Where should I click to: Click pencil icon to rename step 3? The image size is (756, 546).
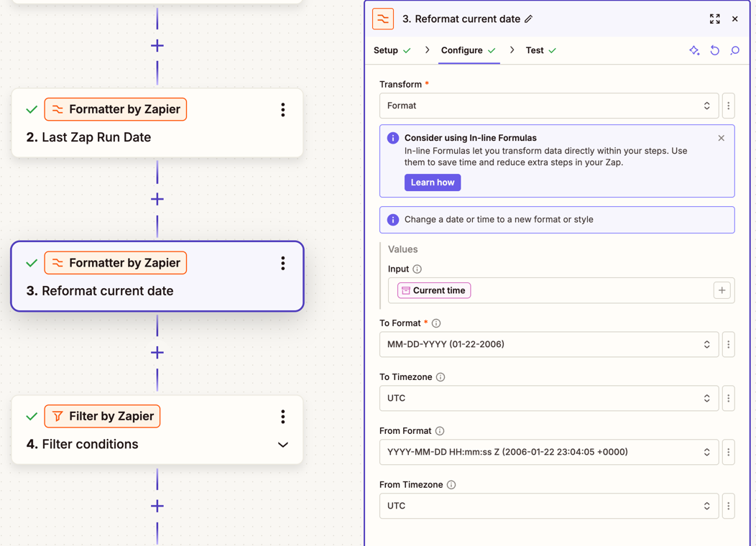click(529, 19)
